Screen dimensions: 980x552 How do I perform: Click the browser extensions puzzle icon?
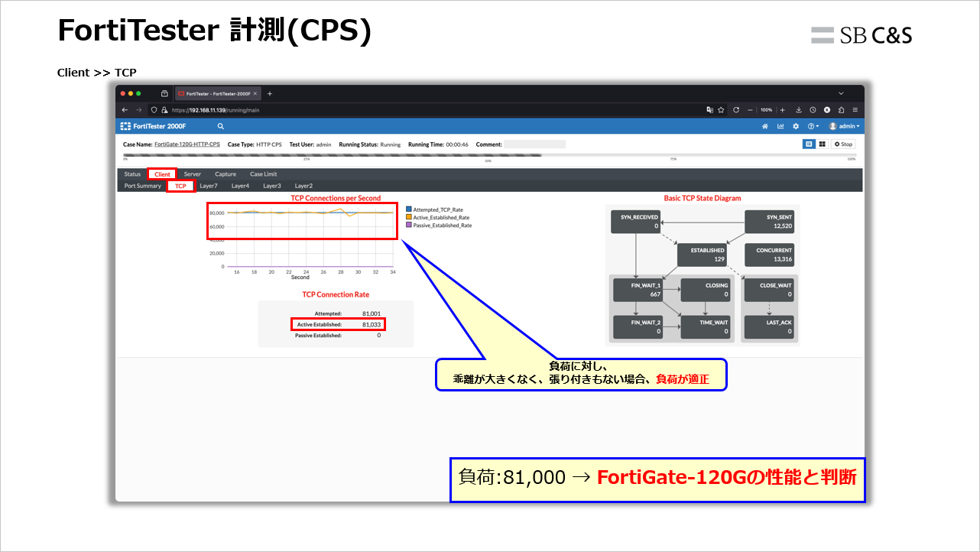coord(841,110)
